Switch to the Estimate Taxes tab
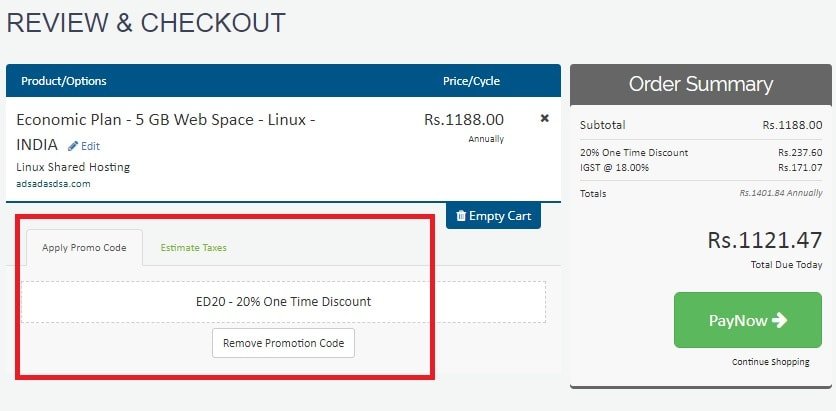The image size is (836, 411). 194,247
